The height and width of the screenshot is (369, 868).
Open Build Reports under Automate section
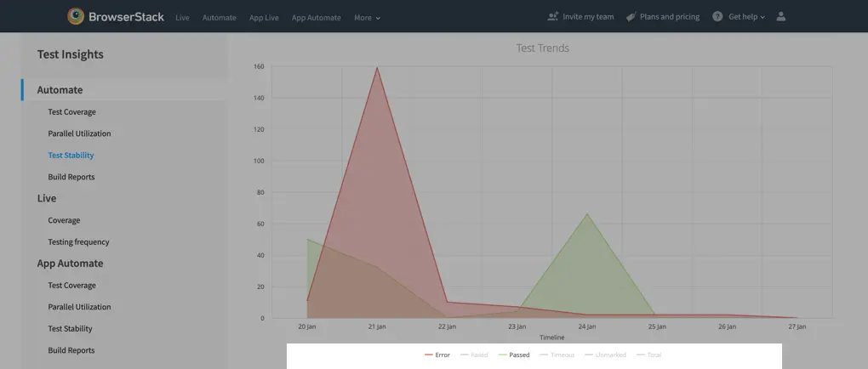pos(71,177)
